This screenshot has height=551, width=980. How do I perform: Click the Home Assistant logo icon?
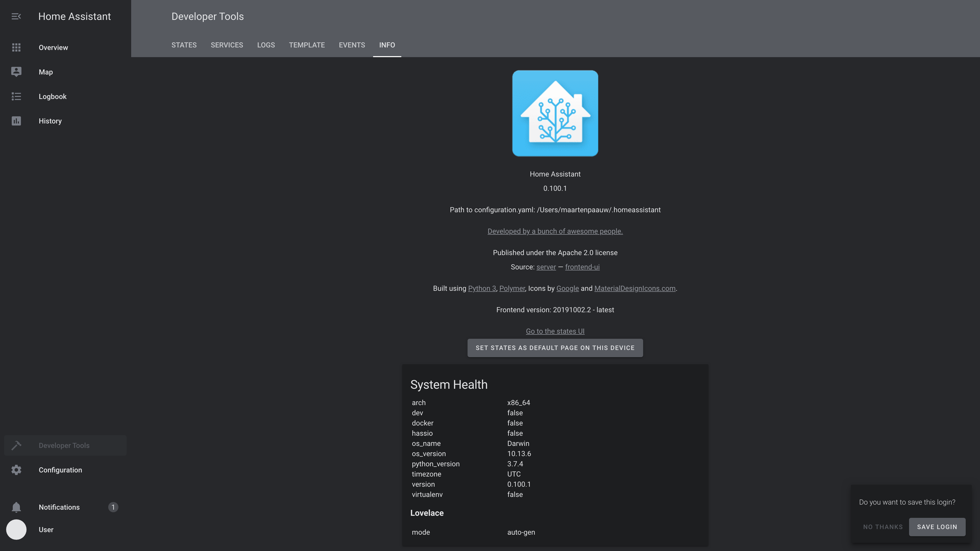(555, 113)
